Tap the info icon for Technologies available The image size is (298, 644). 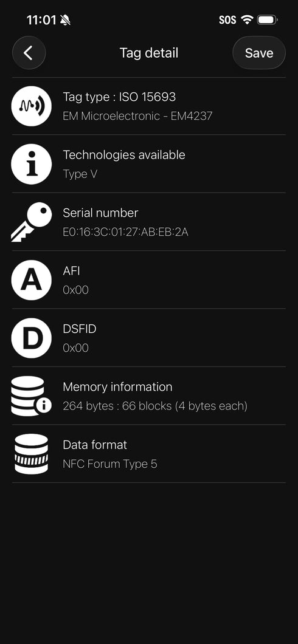[x=31, y=164]
